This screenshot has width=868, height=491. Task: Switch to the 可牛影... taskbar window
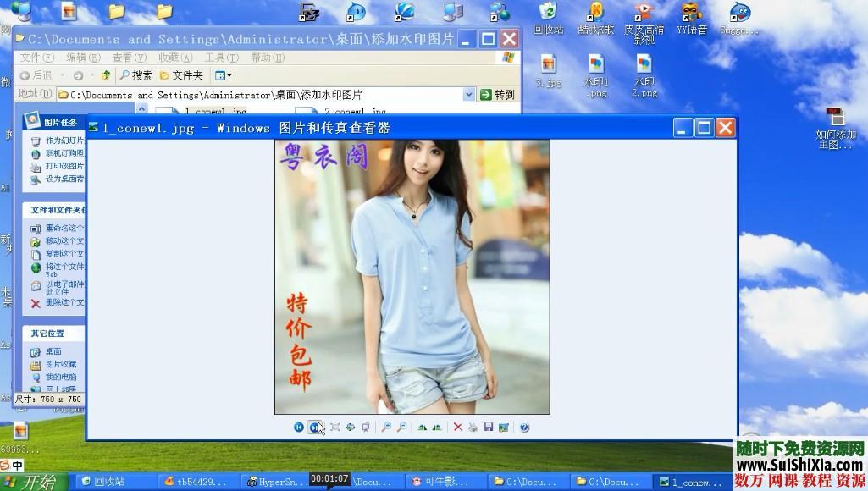click(449, 482)
